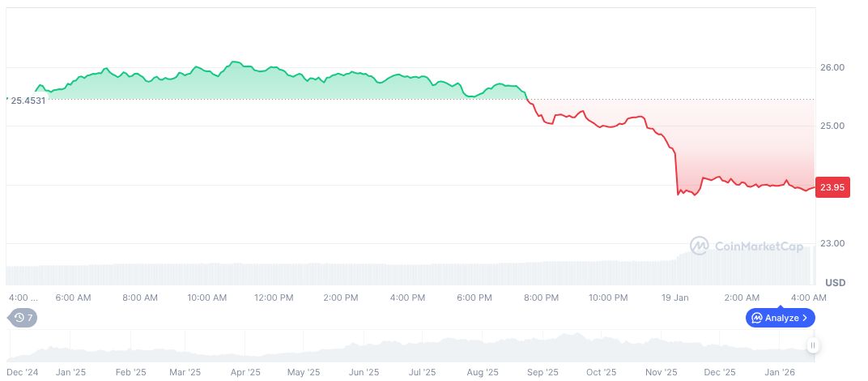The width and height of the screenshot is (868, 381).
Task: Click the CoinMarketCap watermark text
Action: 758,245
